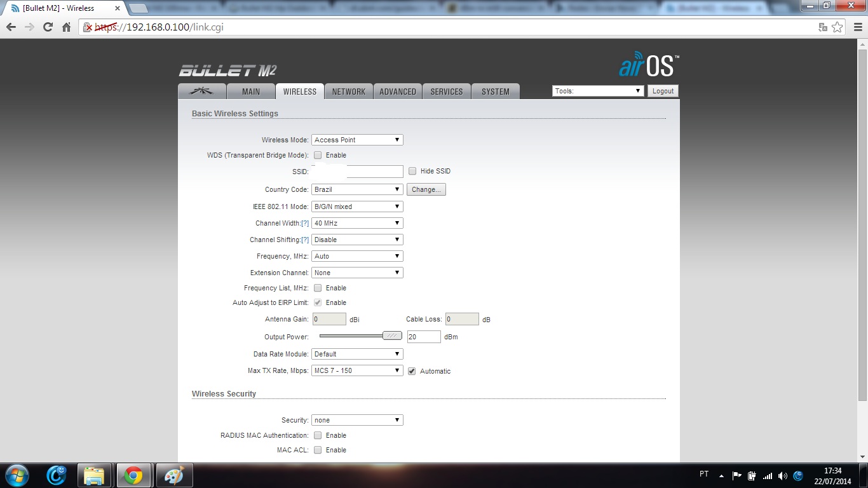The height and width of the screenshot is (488, 868).
Task: Open the Data Rate Module dropdown
Action: click(x=357, y=354)
